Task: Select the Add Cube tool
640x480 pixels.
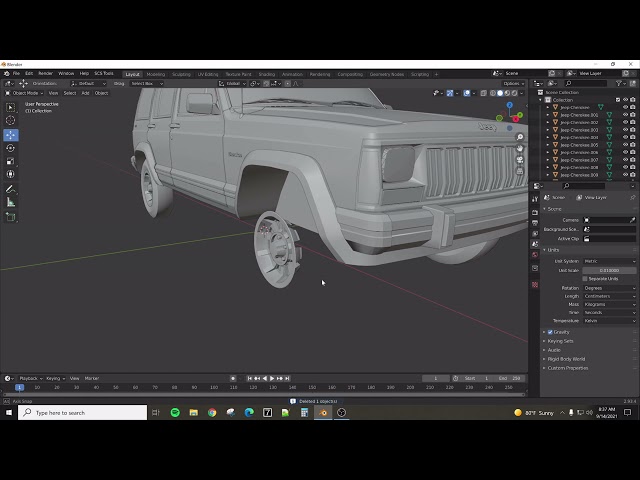Action: pos(11,217)
